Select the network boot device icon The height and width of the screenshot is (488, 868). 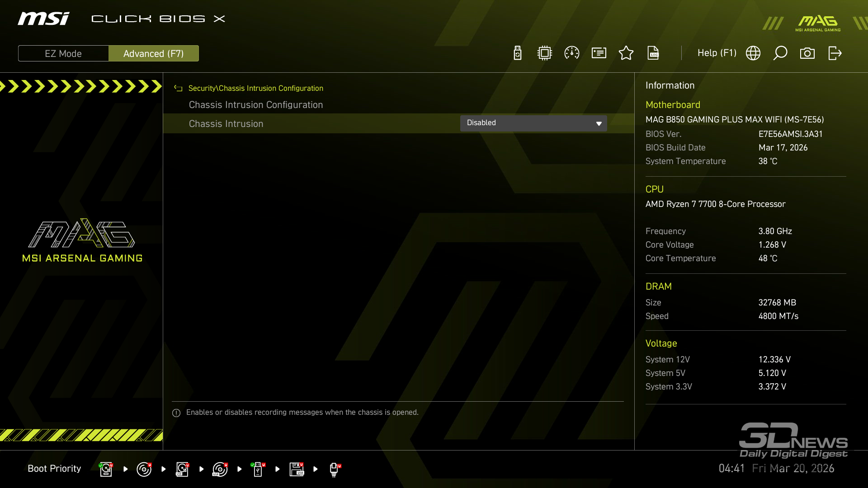[x=334, y=469]
